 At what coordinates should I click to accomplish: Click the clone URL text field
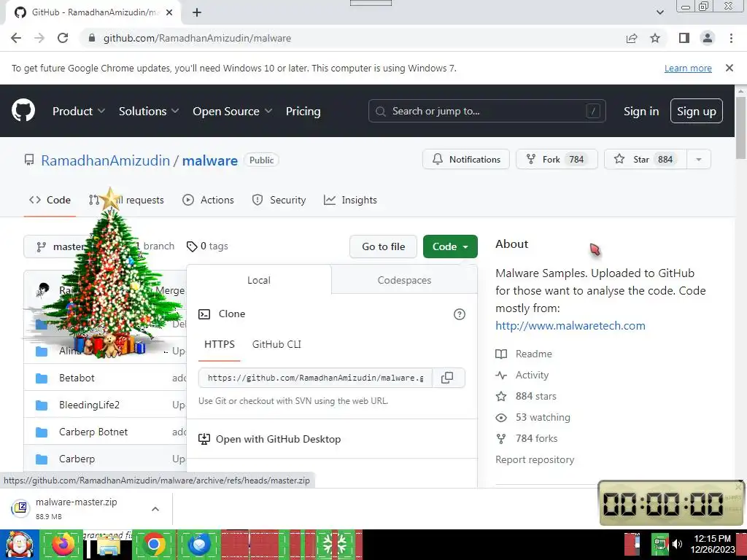[x=315, y=378]
